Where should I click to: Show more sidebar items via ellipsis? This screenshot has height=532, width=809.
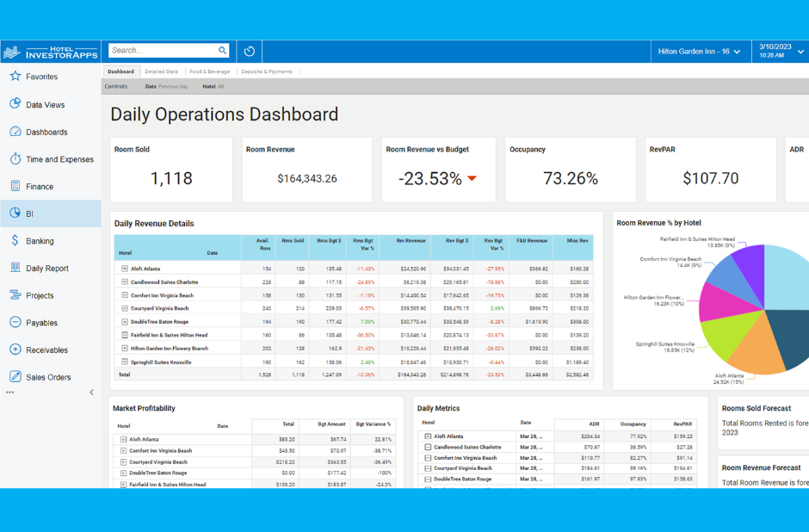[9, 393]
